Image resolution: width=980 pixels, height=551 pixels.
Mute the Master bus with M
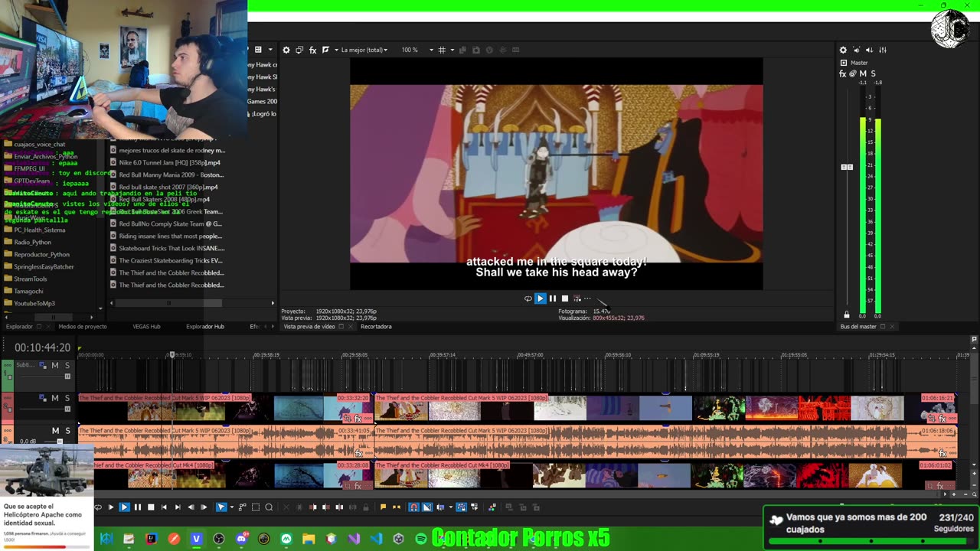863,73
